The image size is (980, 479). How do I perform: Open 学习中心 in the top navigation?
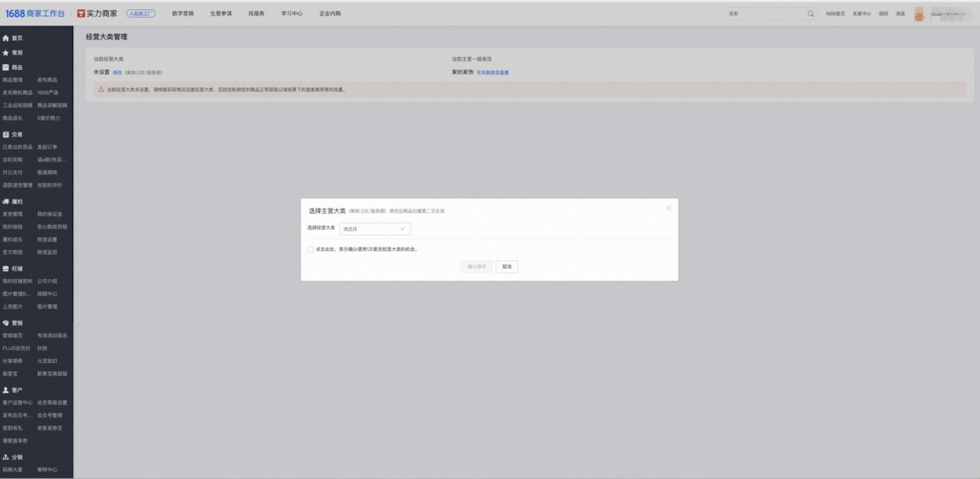coord(292,14)
